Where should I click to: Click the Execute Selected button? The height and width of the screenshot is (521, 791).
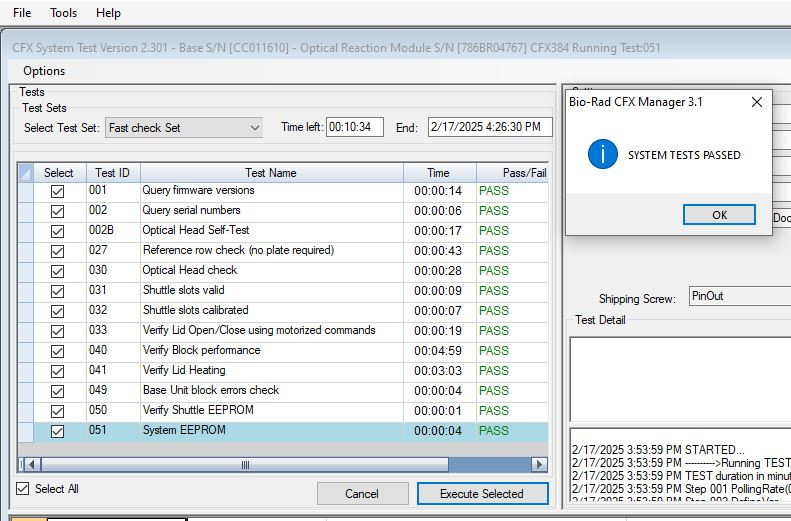[482, 494]
